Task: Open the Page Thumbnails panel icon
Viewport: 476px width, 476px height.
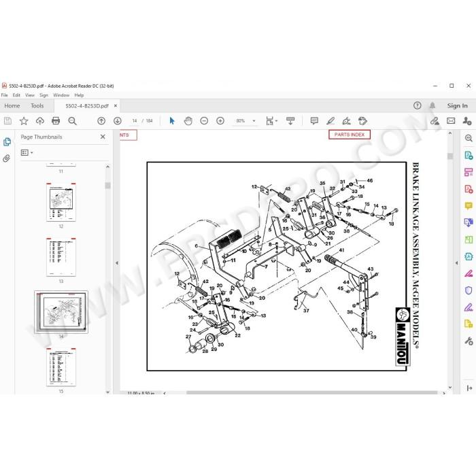Action: [7, 141]
